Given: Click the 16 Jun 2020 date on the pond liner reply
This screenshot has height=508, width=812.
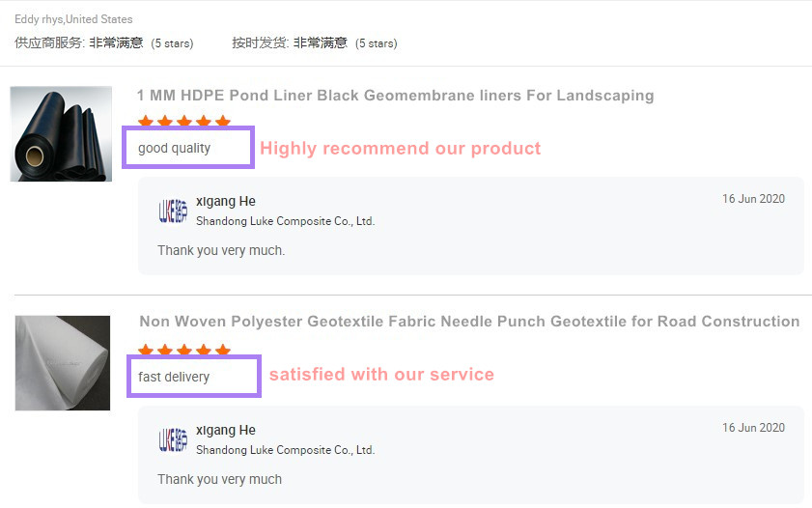Looking at the screenshot, I should click(x=753, y=199).
